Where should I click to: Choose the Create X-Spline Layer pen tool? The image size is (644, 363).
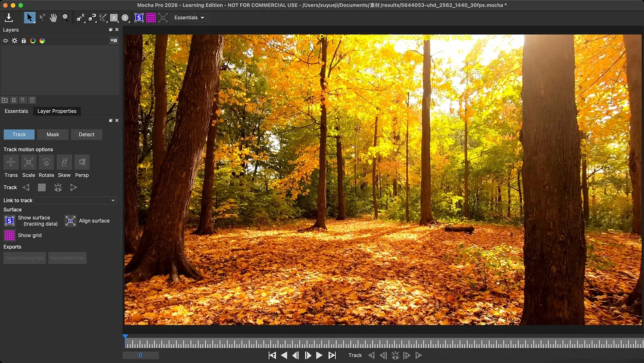click(80, 18)
